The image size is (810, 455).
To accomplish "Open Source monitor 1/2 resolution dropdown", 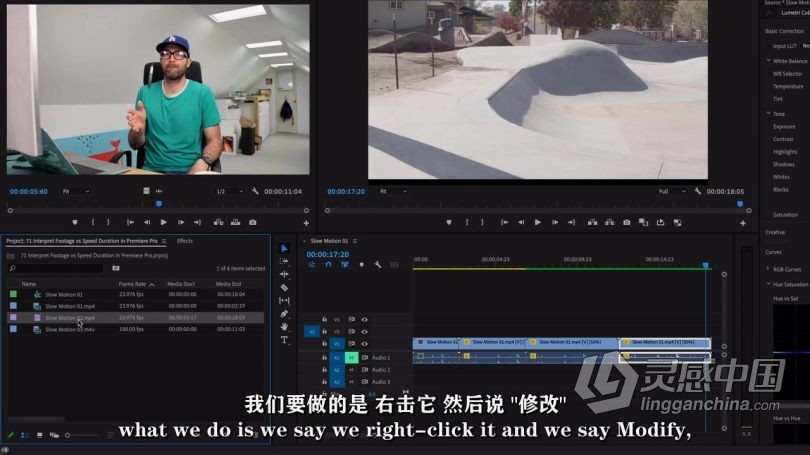I will pyautogui.click(x=229, y=191).
